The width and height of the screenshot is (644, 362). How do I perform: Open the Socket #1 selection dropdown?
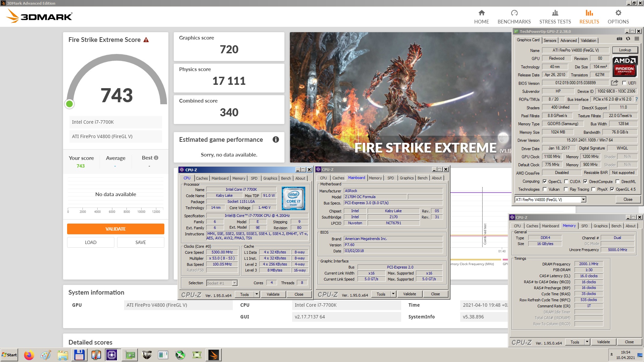(x=234, y=283)
